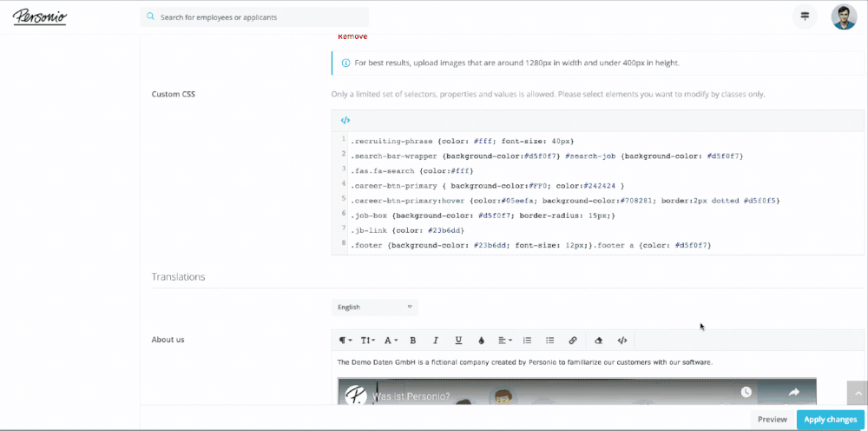868x431 pixels.
Task: Insert an unordered bullet list
Action: (x=549, y=341)
